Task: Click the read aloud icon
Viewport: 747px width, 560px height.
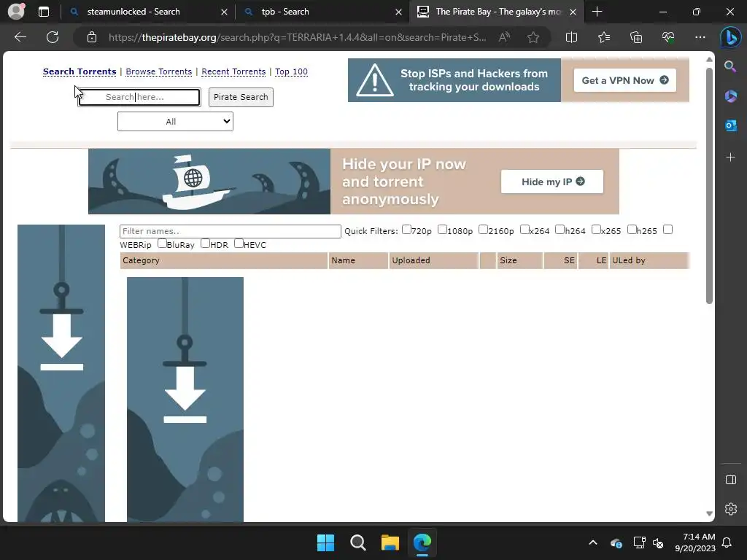Action: point(504,37)
